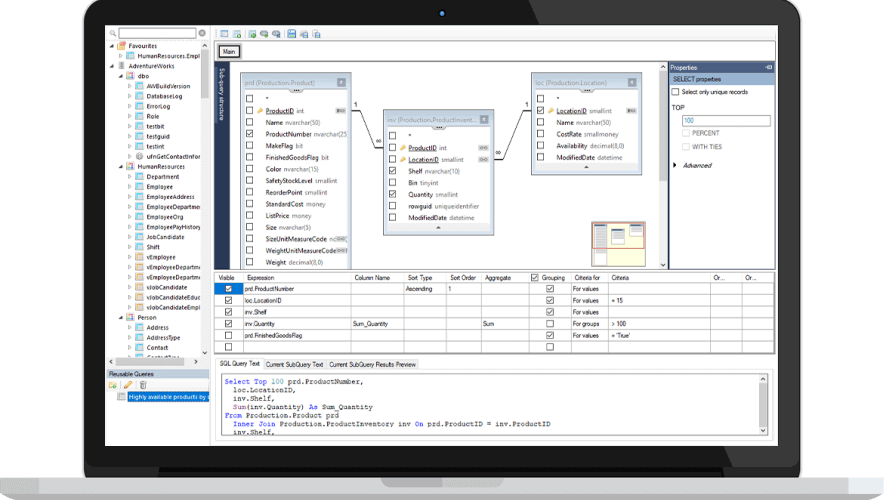The width and height of the screenshot is (884, 500).
Task: Collapse the HumanResources schema node
Action: (x=121, y=167)
